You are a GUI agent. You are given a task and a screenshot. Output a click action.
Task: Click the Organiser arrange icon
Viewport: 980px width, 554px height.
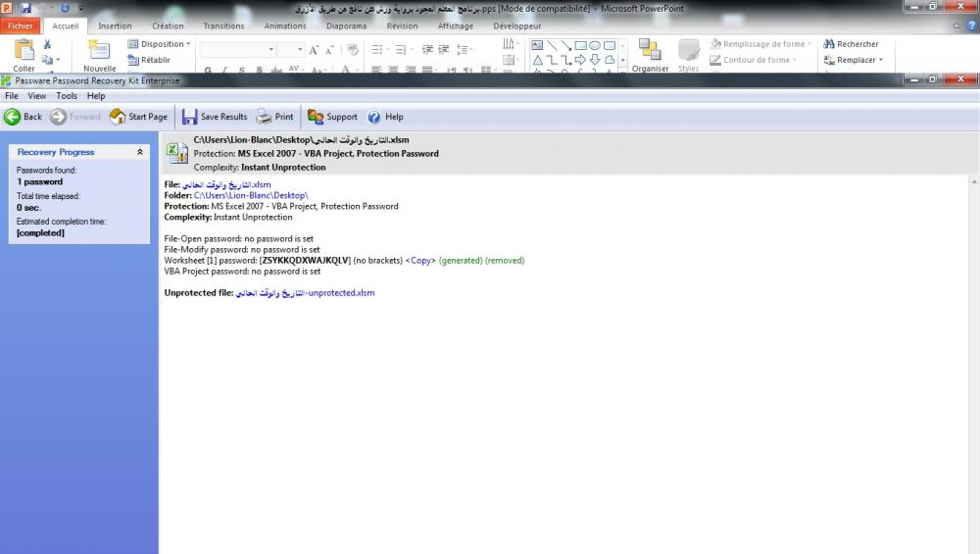click(x=650, y=49)
